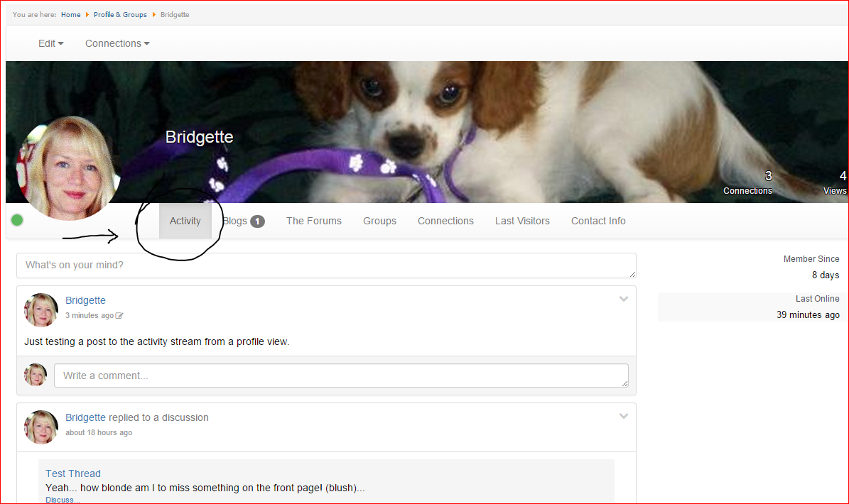Click the 'about 18 hours ago' timestamp
This screenshot has width=849, height=504.
(99, 432)
